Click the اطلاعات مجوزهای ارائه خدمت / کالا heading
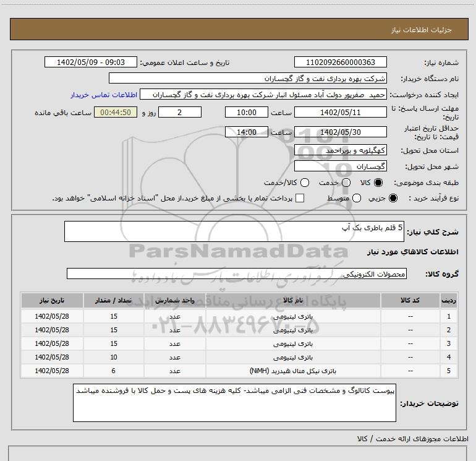The height and width of the screenshot is (461, 476). tap(412, 439)
